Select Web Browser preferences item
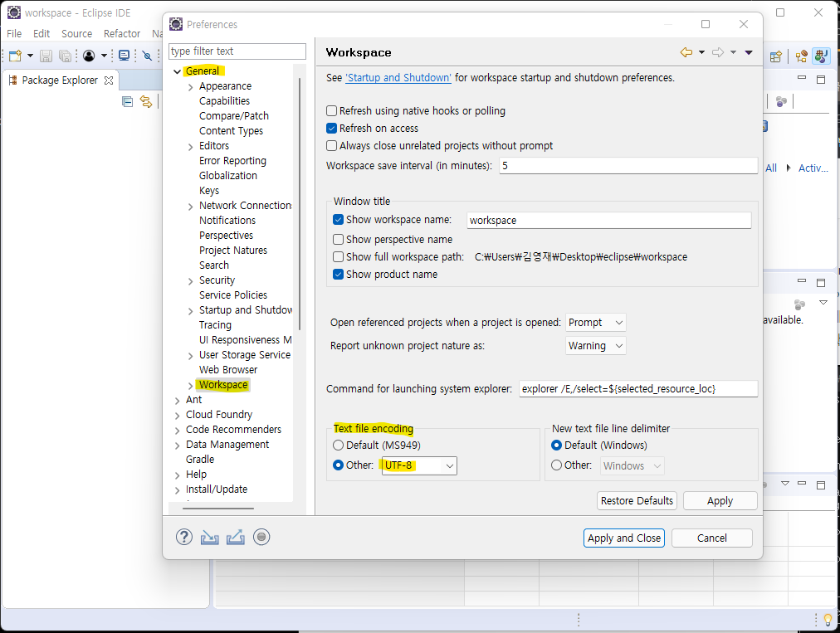 (x=228, y=369)
